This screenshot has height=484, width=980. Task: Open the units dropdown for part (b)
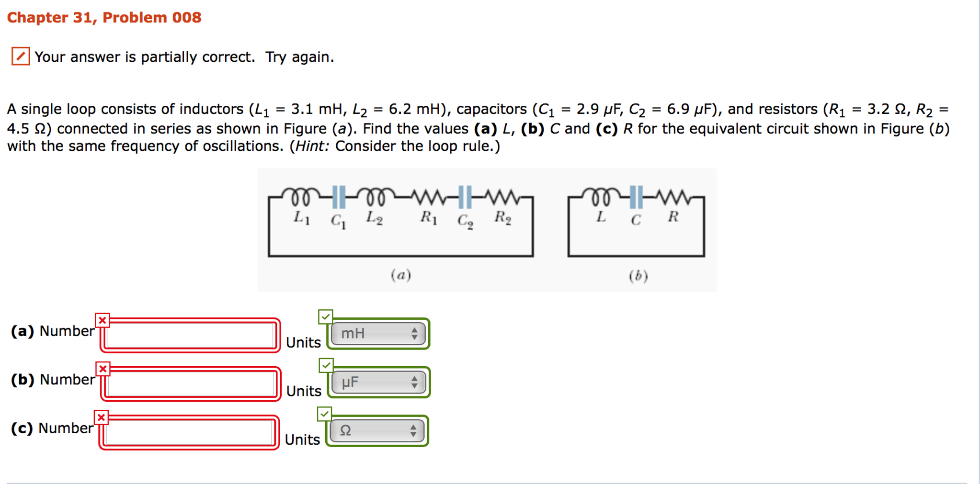378,382
